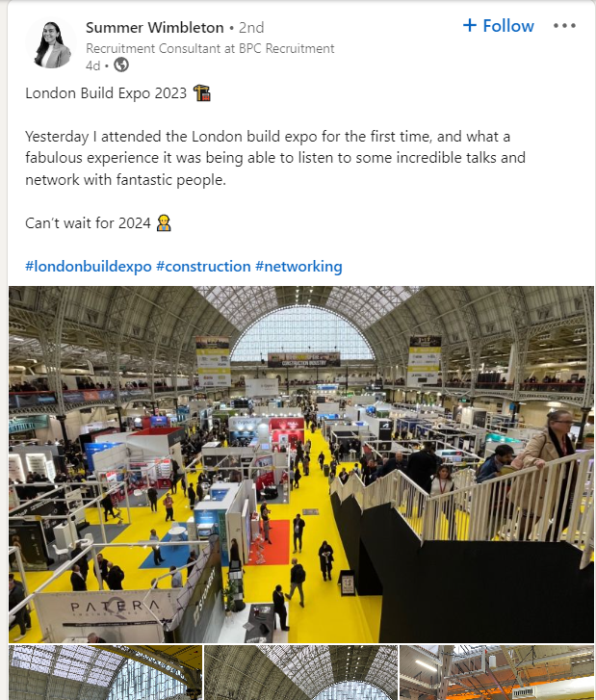Open the bottom-left photo thumbnail
The width and height of the screenshot is (596, 700).
click(x=104, y=672)
